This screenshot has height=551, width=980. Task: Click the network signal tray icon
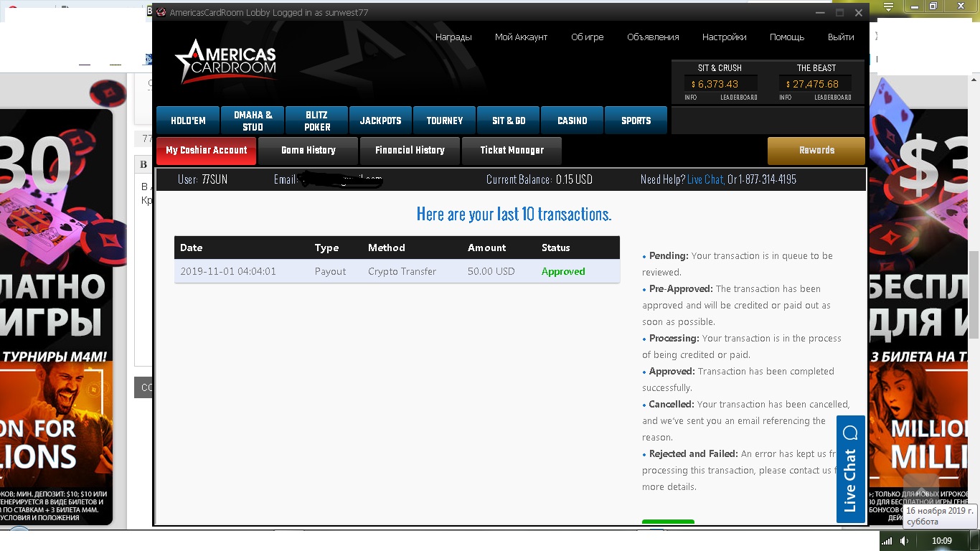887,541
